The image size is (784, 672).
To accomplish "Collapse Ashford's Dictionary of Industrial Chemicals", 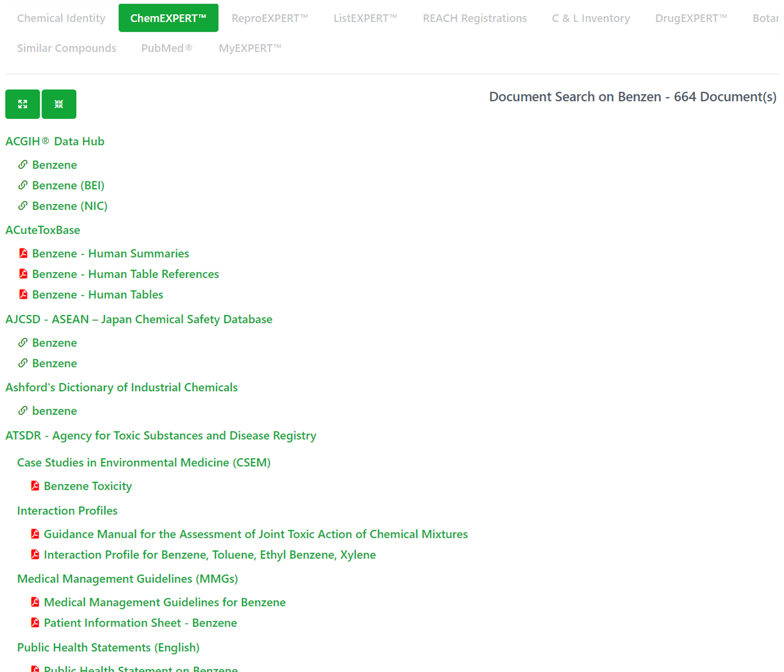I will pos(122,387).
